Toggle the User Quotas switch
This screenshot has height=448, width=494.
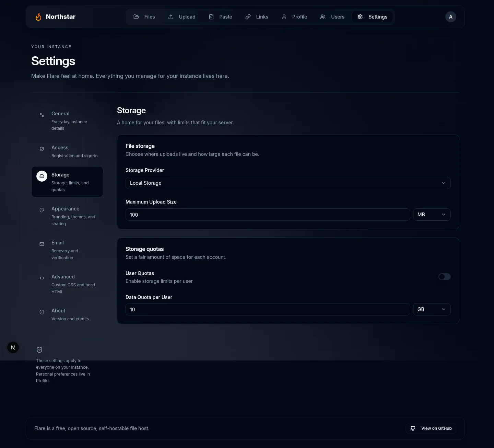click(x=445, y=277)
